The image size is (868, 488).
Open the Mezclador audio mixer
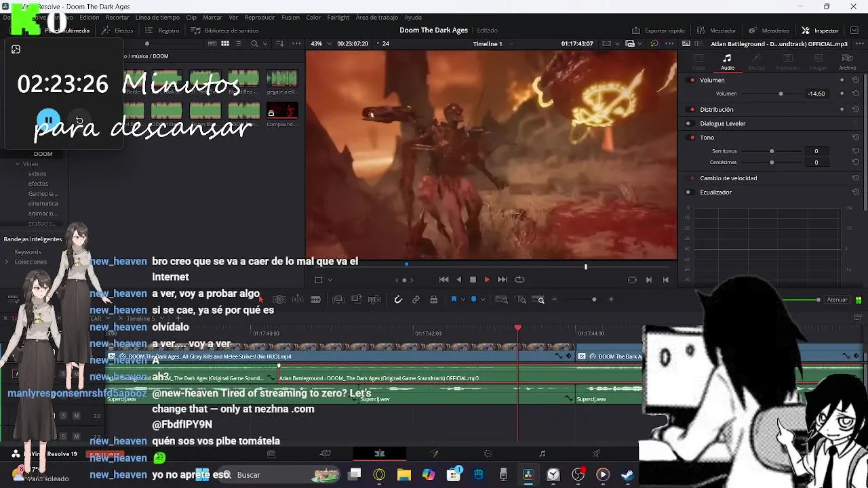[716, 30]
